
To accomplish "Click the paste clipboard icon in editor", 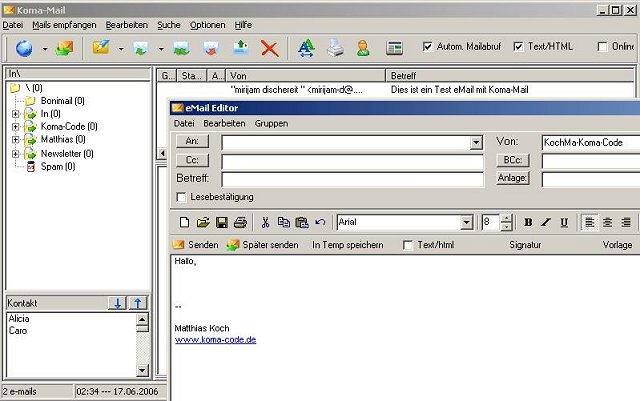I will tap(302, 222).
